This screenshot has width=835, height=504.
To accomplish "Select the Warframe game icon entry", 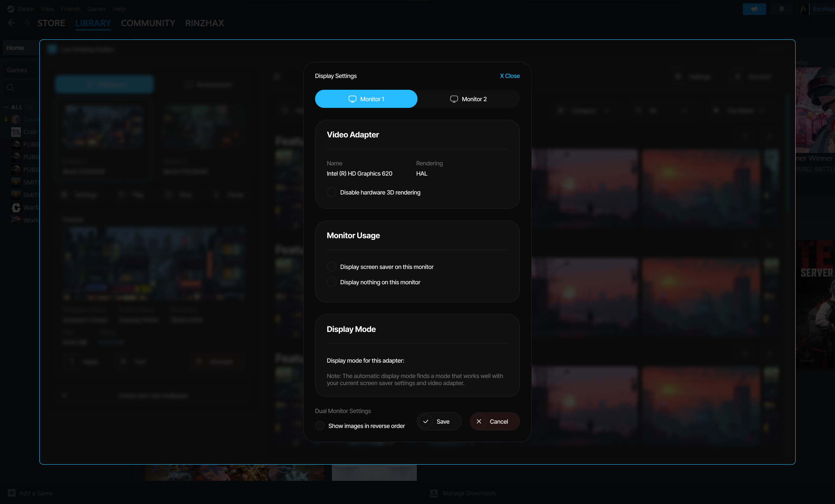I will pyautogui.click(x=16, y=208).
